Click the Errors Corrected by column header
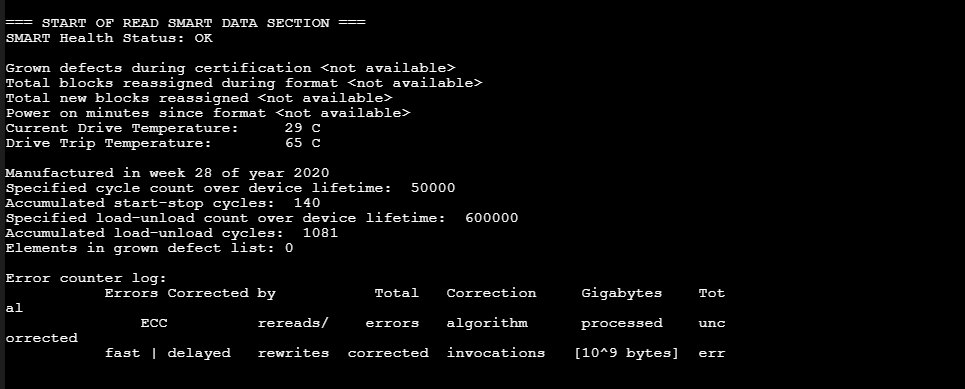965x389 pixels. click(x=190, y=293)
